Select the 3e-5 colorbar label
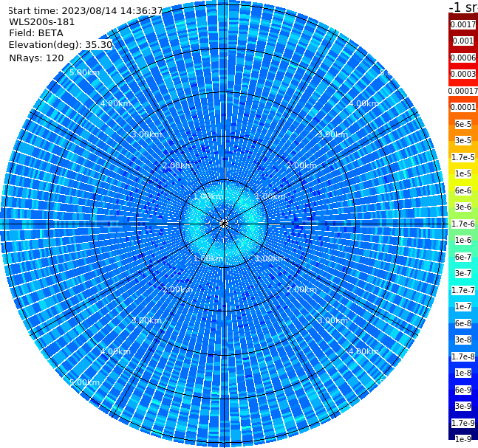The height and width of the screenshot is (448, 478). click(463, 141)
